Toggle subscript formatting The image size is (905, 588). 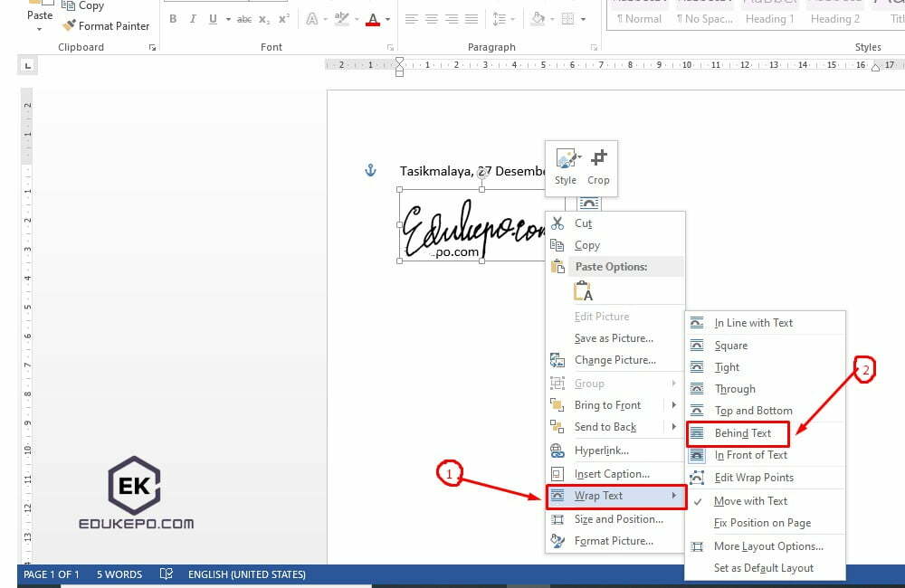coord(262,18)
